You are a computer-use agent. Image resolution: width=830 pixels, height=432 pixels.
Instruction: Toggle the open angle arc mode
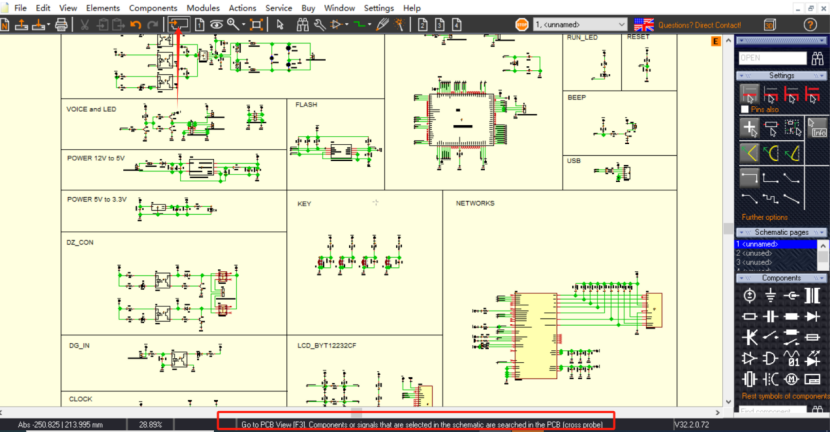coord(750,154)
